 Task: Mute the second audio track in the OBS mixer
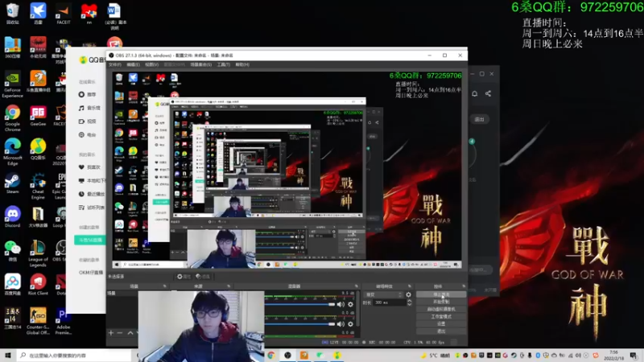pos(341,324)
